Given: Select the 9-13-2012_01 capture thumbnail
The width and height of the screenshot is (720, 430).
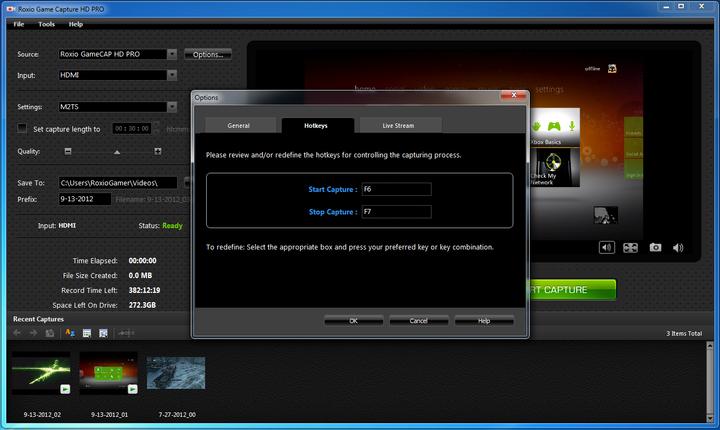Looking at the screenshot, I should tap(108, 373).
